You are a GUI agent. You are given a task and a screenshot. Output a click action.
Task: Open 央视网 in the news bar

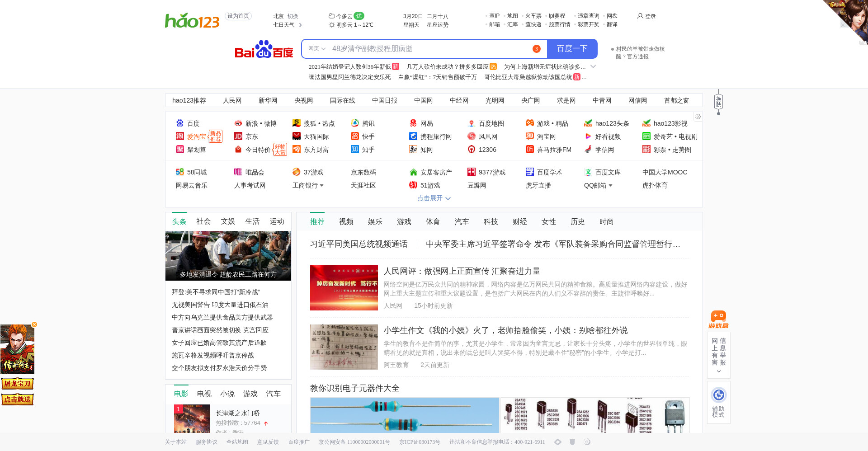[304, 101]
